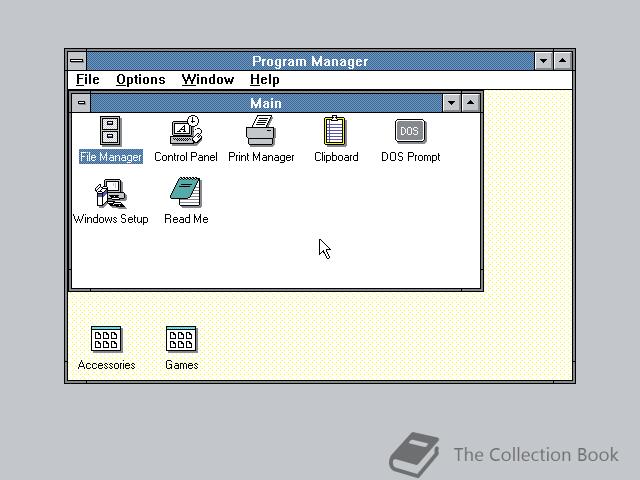The width and height of the screenshot is (640, 480).
Task: Open the Options menu
Action: tap(141, 80)
